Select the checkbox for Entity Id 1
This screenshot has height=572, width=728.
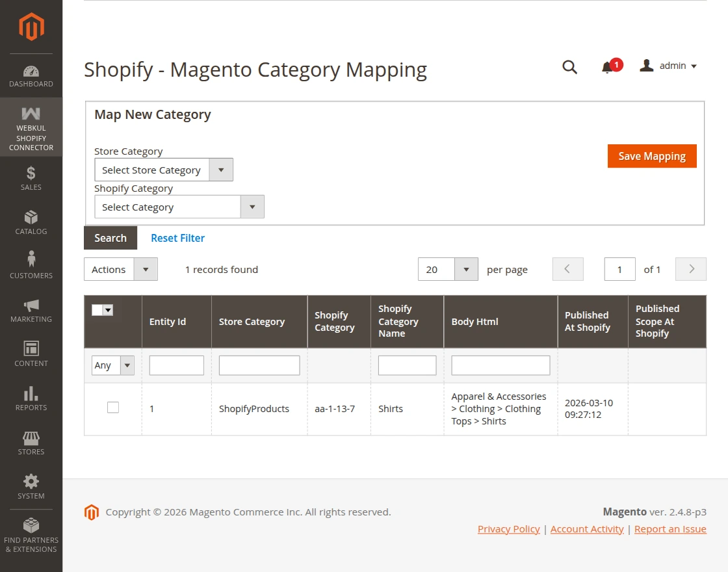pos(112,407)
